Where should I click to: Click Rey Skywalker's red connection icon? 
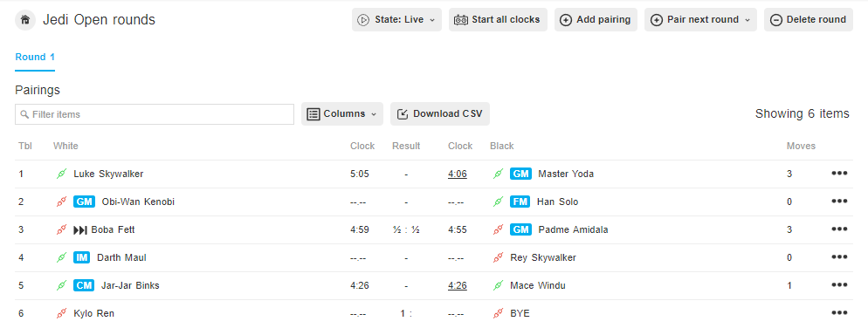tap(499, 257)
